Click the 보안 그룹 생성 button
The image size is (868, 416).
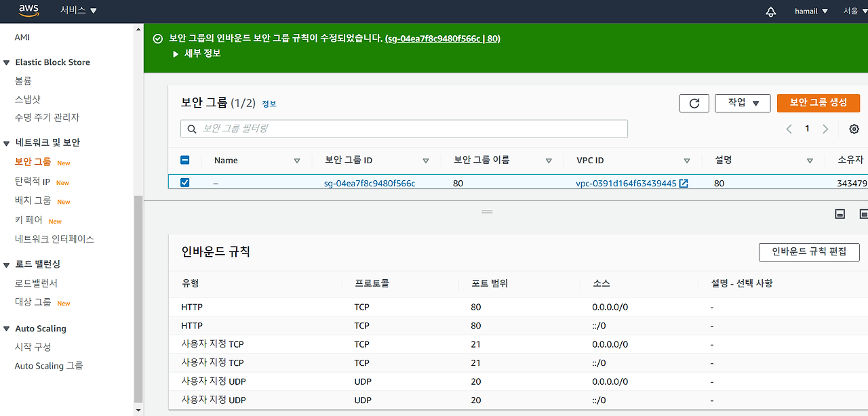coord(818,103)
